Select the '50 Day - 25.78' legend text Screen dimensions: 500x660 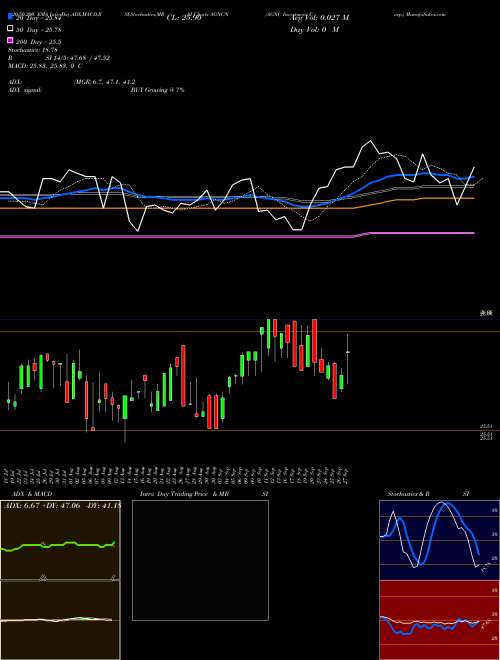click(38, 30)
